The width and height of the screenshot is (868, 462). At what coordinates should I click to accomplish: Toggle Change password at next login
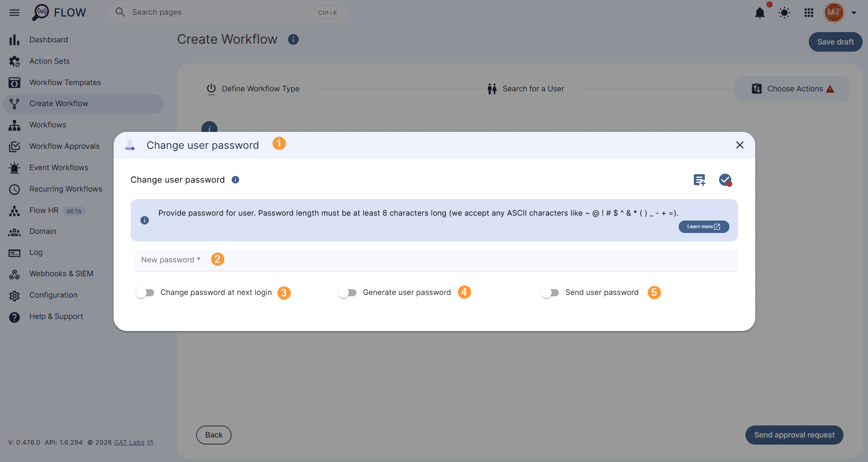tap(145, 293)
